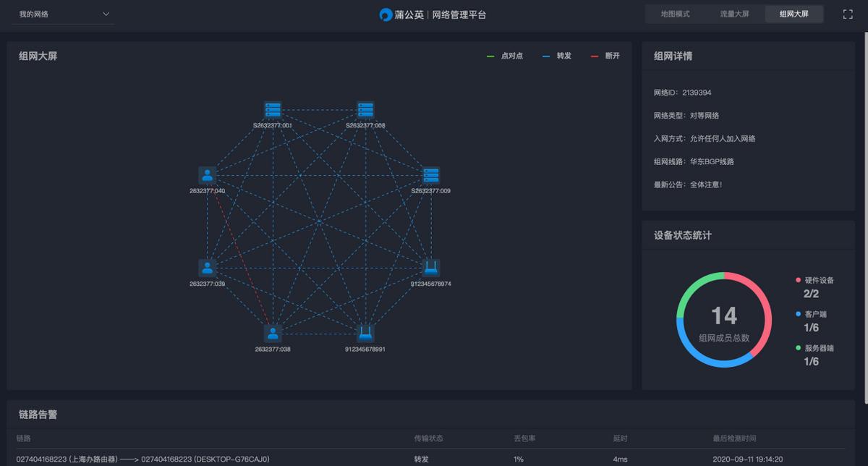Click client node 2632377:039 icon
This screenshot has width=868, height=466.
(x=208, y=268)
